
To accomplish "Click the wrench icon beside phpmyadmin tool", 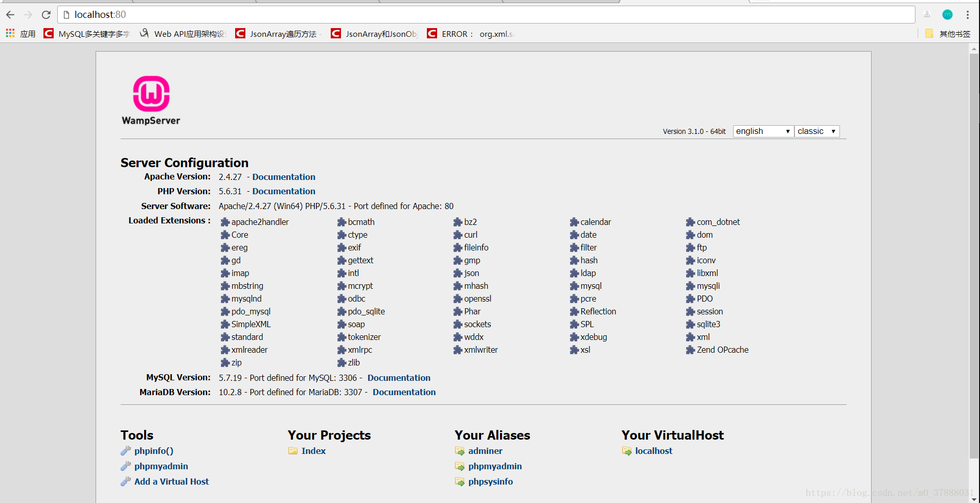I will 126,466.
